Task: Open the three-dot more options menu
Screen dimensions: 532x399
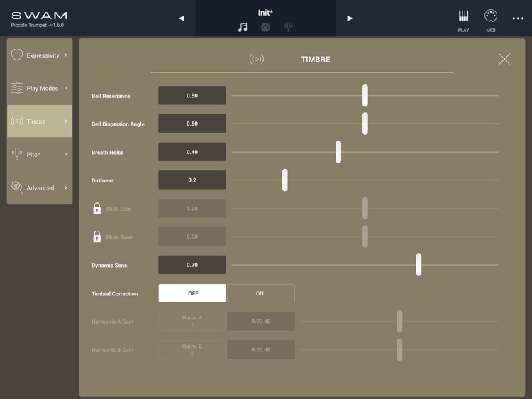Action: [518, 18]
